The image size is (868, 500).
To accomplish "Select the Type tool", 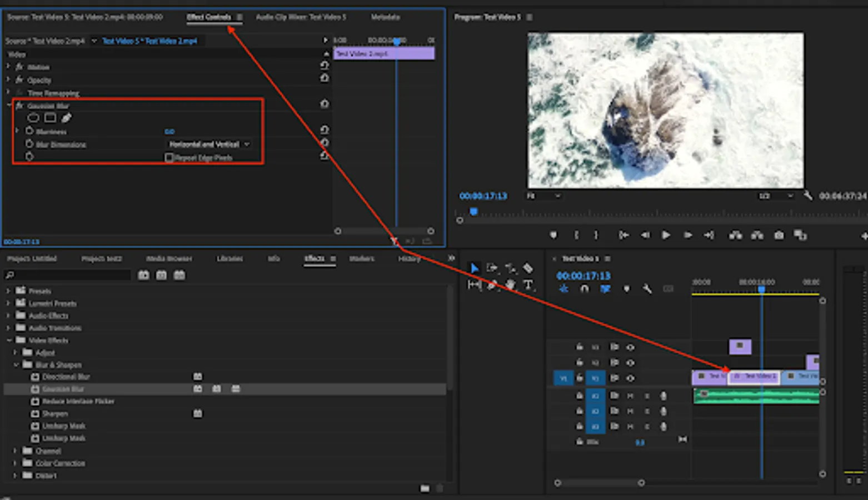I will click(x=528, y=285).
